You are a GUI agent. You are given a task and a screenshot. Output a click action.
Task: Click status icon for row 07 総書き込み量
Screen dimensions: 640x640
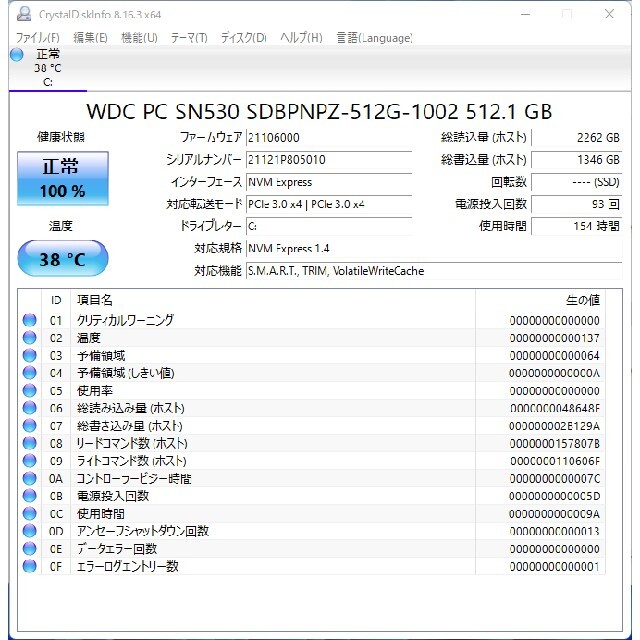pyautogui.click(x=29, y=426)
